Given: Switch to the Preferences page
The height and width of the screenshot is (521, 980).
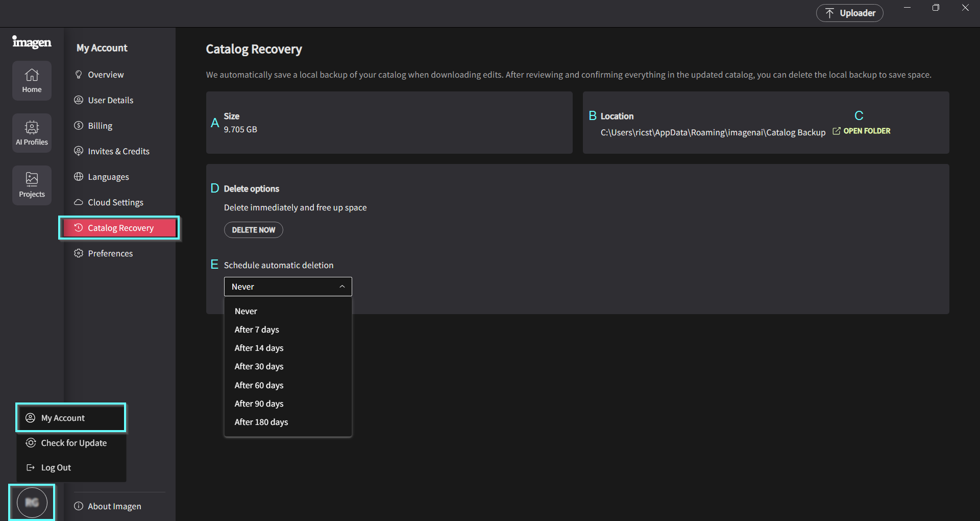Looking at the screenshot, I should 110,253.
